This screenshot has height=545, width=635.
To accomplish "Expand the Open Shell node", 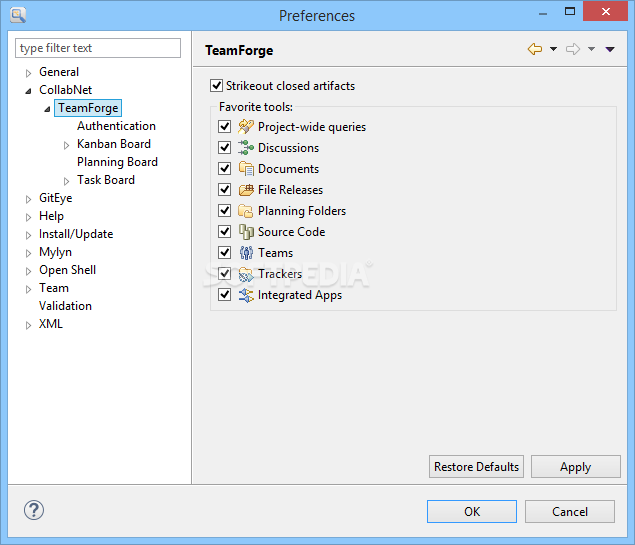I will click(x=28, y=271).
